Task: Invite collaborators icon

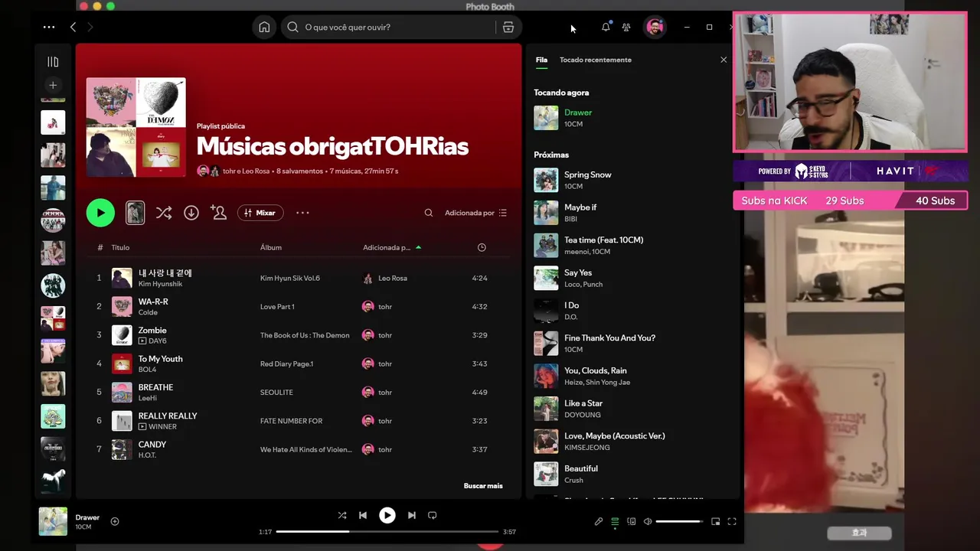Action: (x=219, y=213)
